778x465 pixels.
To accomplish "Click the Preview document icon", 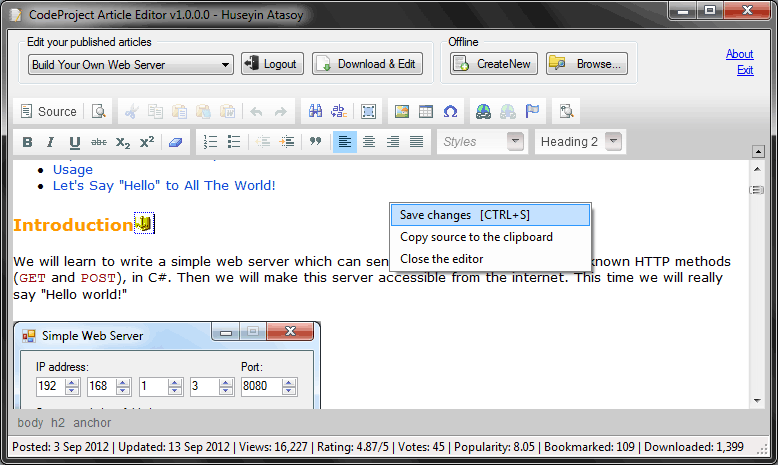I will click(99, 111).
